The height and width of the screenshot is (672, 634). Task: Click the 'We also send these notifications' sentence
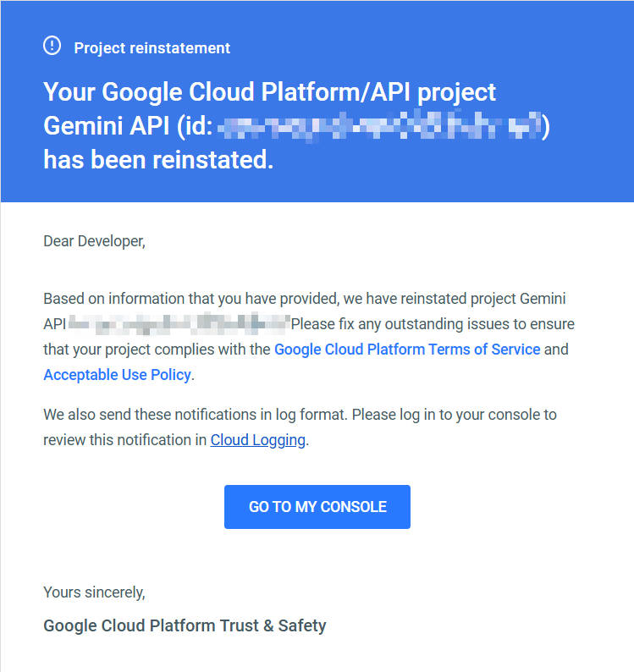click(195, 415)
